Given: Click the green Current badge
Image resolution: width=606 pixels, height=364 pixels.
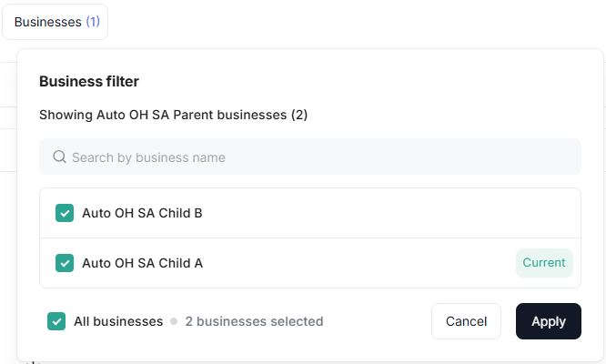Looking at the screenshot, I should (x=544, y=263).
